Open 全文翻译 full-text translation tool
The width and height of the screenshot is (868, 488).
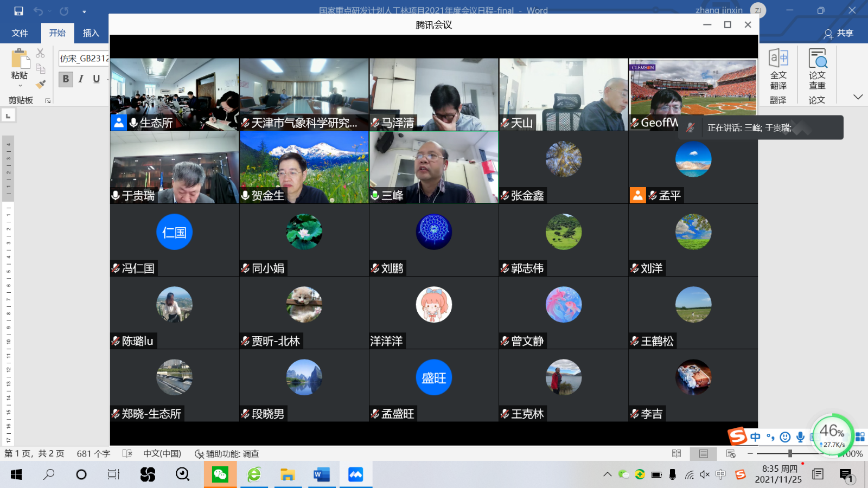click(778, 70)
